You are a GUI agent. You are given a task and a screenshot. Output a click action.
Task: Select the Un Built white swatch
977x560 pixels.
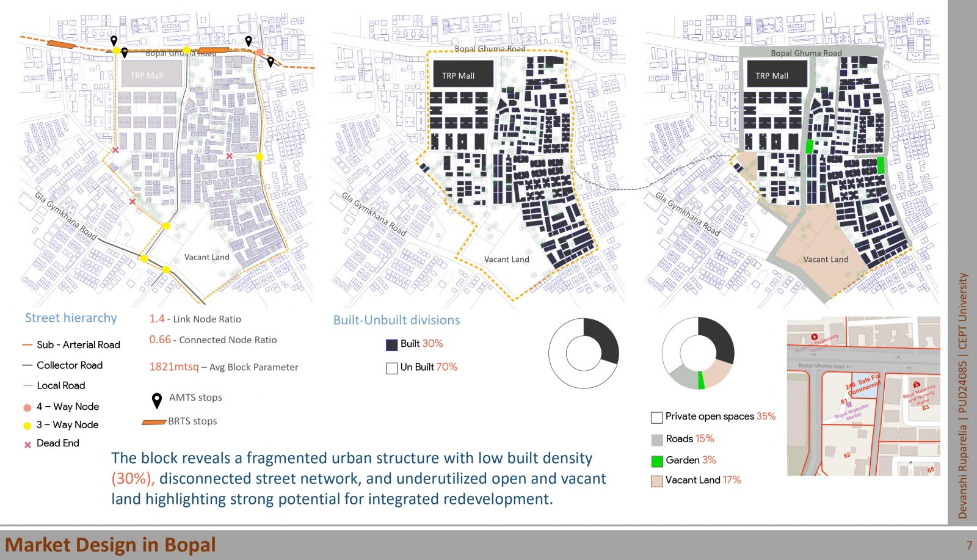click(392, 368)
